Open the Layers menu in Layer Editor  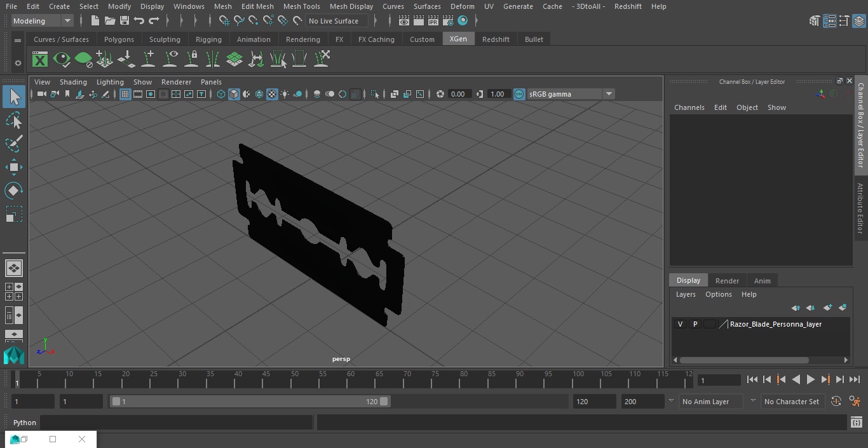tap(685, 294)
